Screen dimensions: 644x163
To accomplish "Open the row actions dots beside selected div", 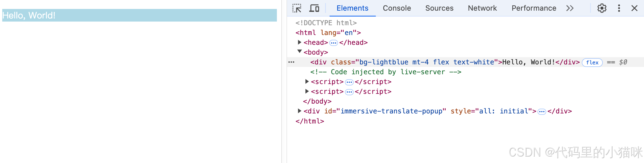I will tap(291, 62).
